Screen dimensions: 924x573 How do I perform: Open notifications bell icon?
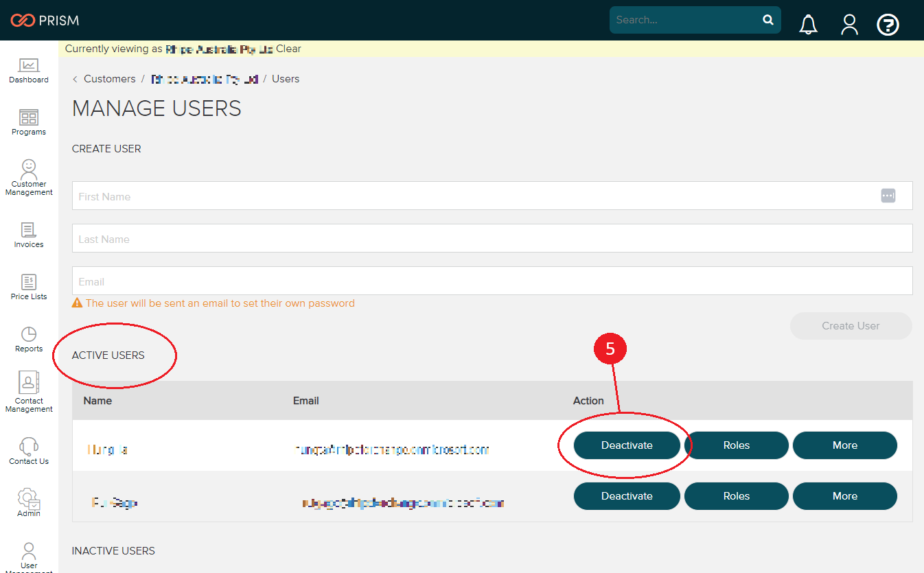coord(808,25)
